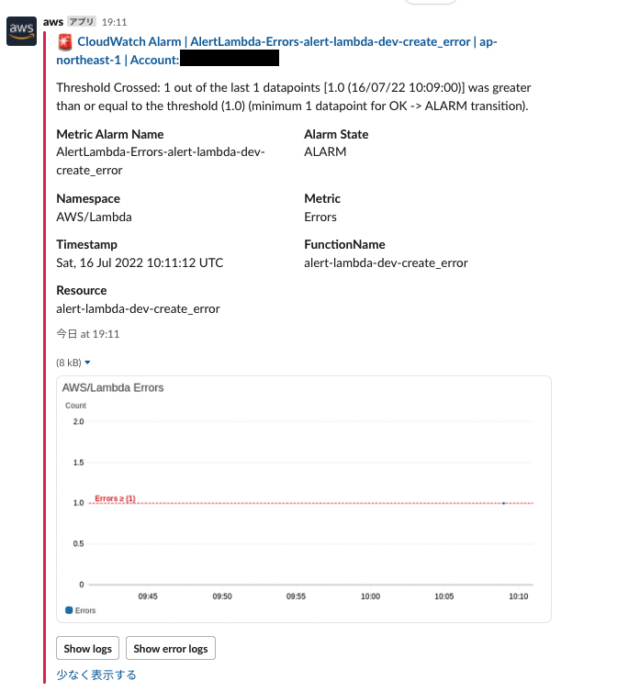Select the Namespace value 'AWS/Lambda'
Image resolution: width=640 pixels, height=692 pixels.
click(94, 217)
